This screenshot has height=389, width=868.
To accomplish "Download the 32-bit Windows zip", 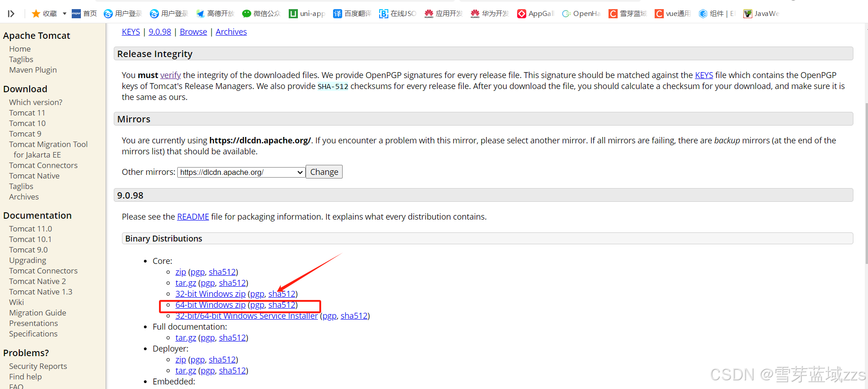I will coord(211,294).
